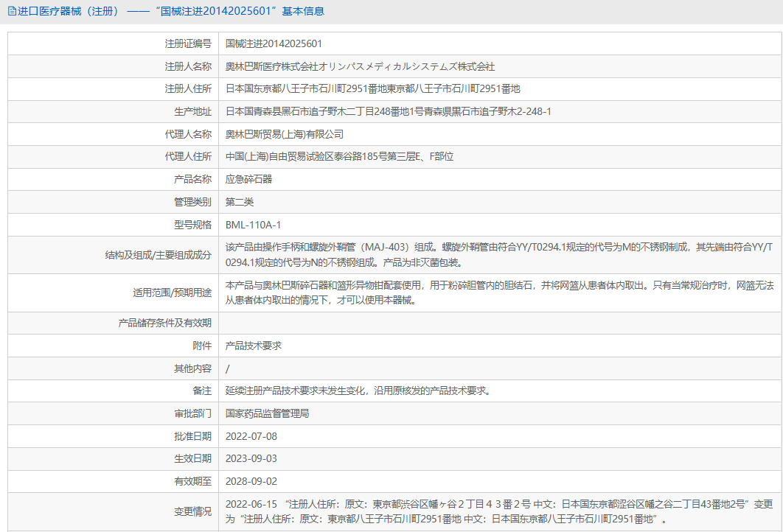Click the 结构及组成/主要组成成分 label
Image resolution: width=783 pixels, height=532 pixels.
point(159,255)
